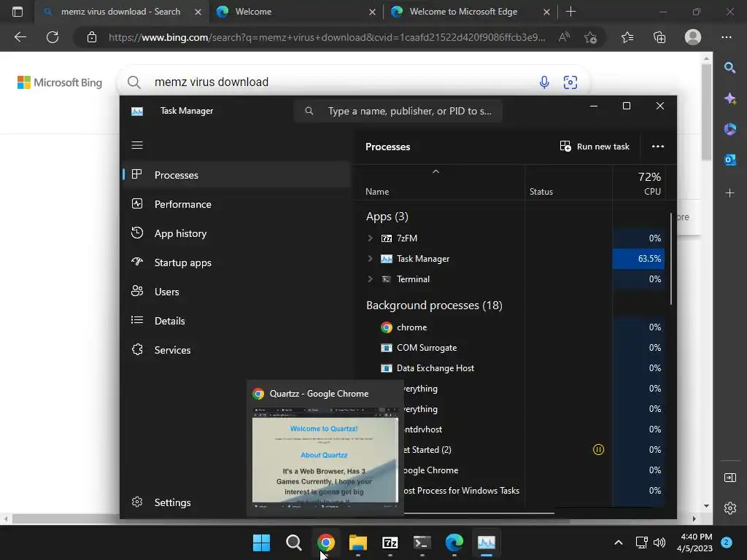Go back in Edge browser
The image size is (747, 560).
pyautogui.click(x=20, y=36)
